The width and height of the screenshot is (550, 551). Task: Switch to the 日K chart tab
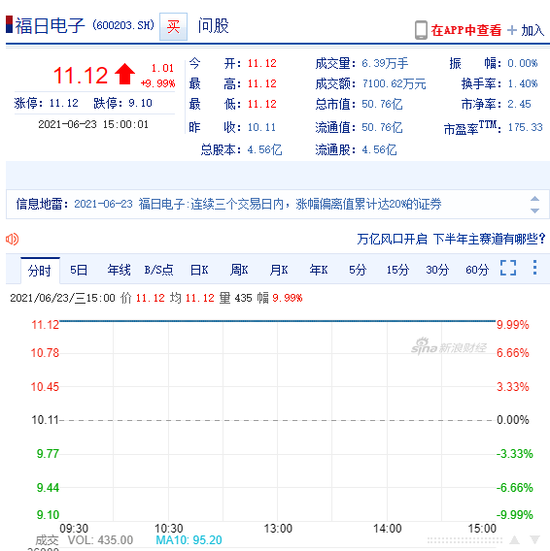[199, 270]
